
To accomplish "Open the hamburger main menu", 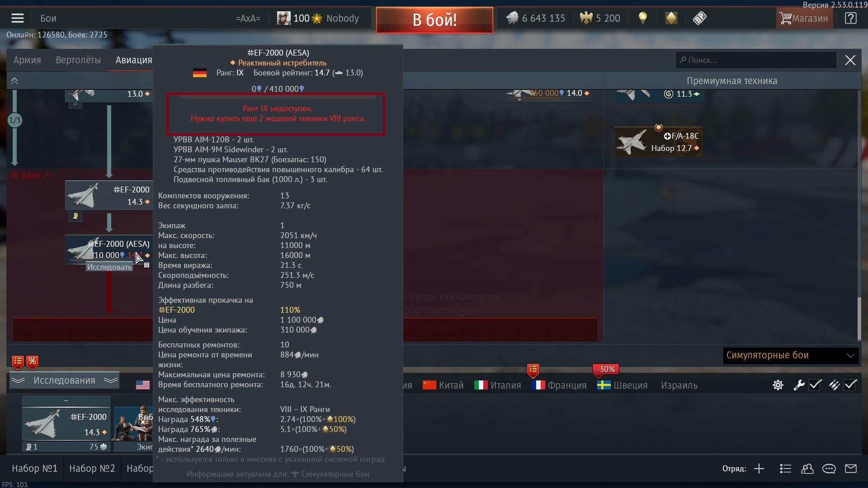I will click(x=18, y=18).
